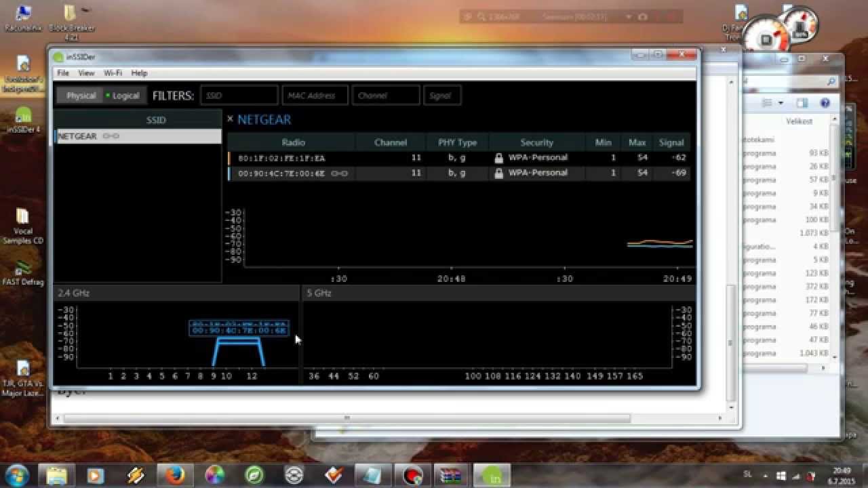868x488 pixels.
Task: Open the File menu in inSSIDer
Action: (x=63, y=73)
